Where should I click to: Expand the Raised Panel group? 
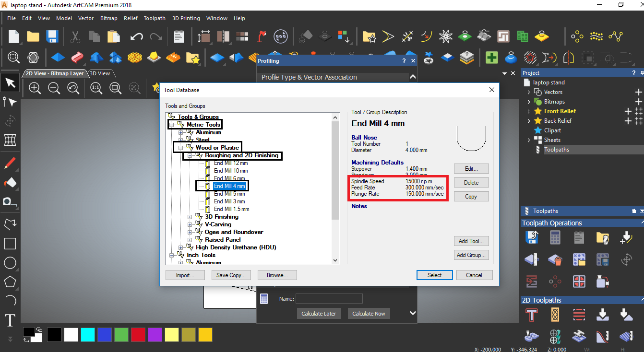(190, 240)
